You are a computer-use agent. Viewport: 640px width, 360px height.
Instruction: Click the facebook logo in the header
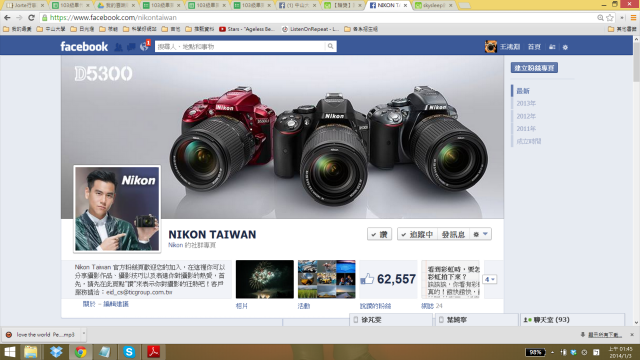pyautogui.click(x=84, y=47)
